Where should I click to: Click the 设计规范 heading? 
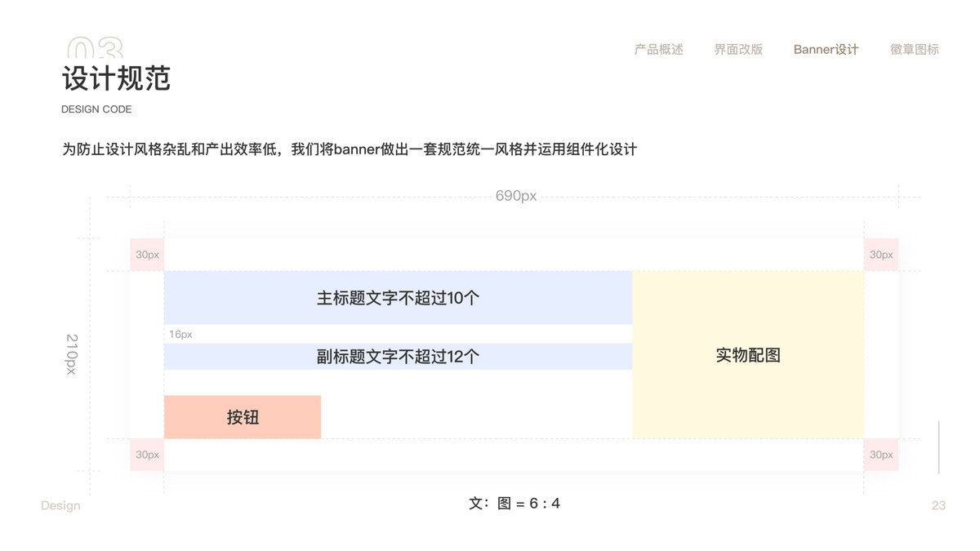[x=116, y=79]
